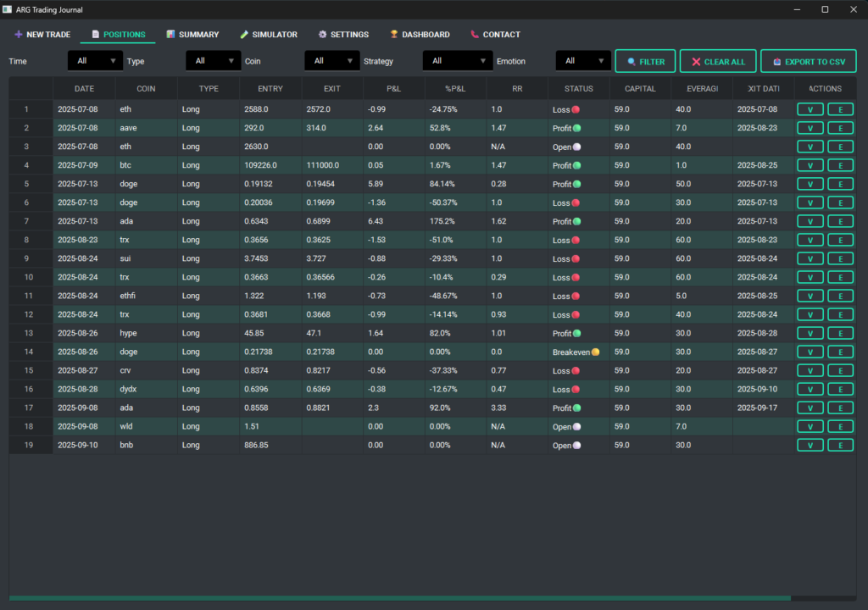Screen dimensions: 868x610
Task: Click the V button for row 1
Action: coord(810,109)
